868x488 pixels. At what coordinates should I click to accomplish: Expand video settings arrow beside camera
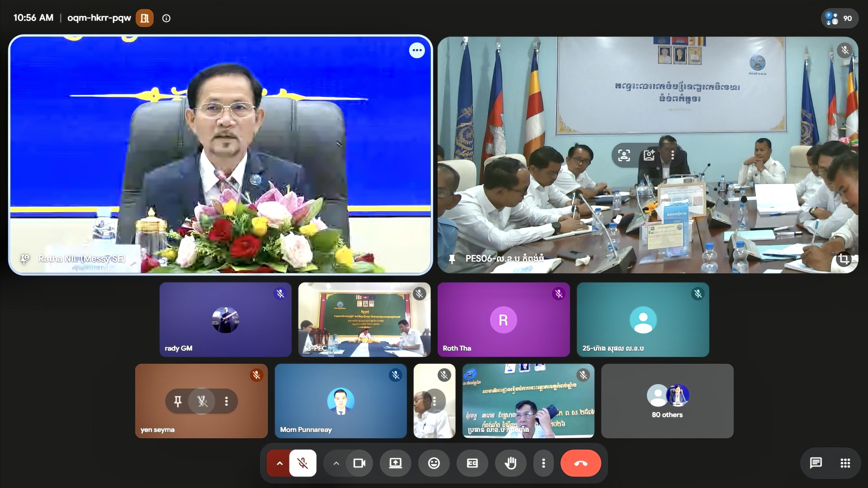click(336, 463)
